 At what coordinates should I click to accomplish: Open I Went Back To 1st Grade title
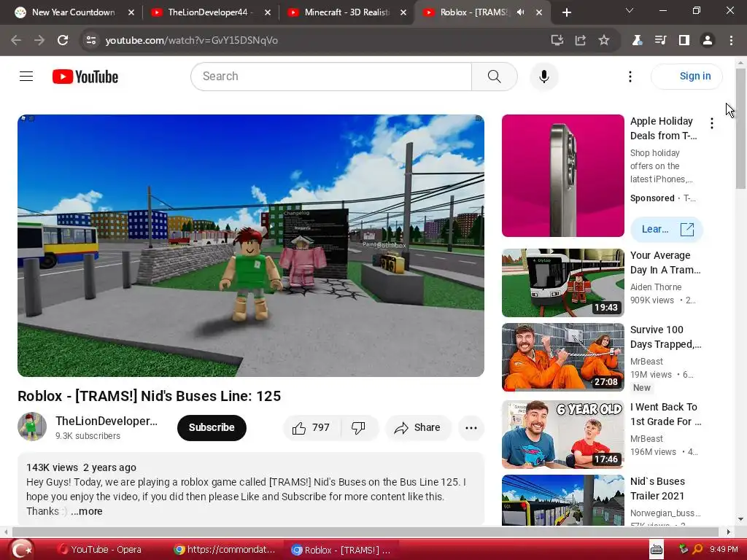pyautogui.click(x=665, y=414)
